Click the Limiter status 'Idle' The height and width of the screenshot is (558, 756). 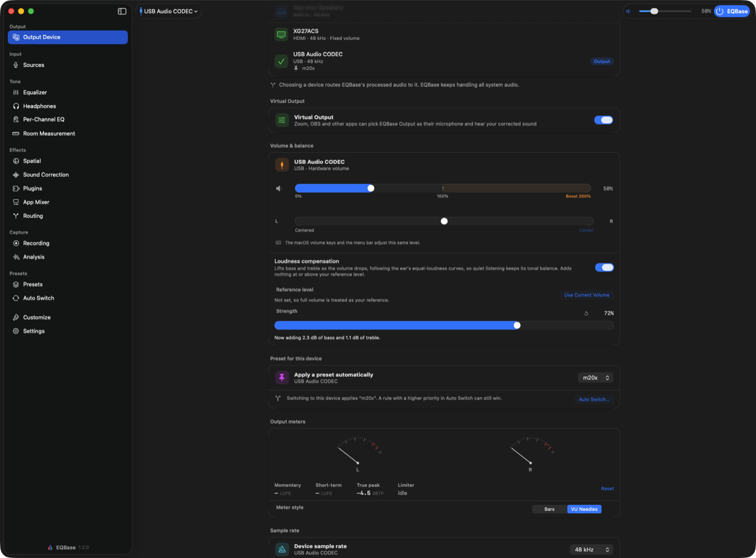402,493
